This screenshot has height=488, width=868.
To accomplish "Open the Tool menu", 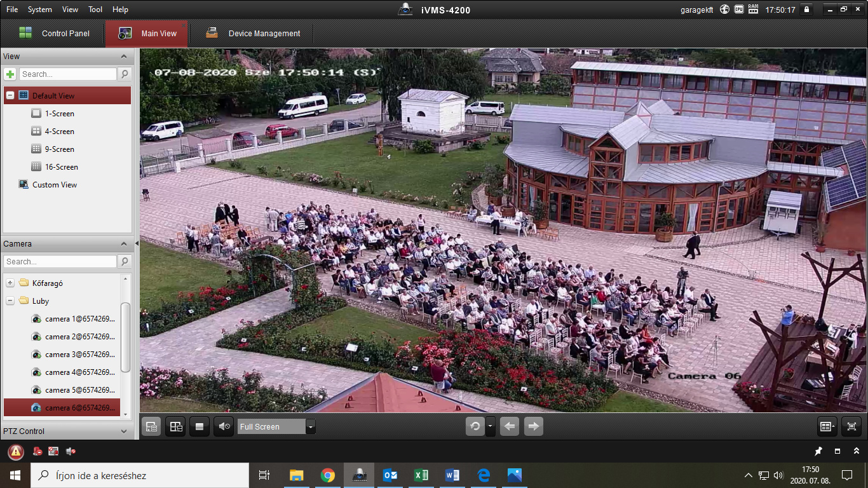I will click(x=95, y=10).
